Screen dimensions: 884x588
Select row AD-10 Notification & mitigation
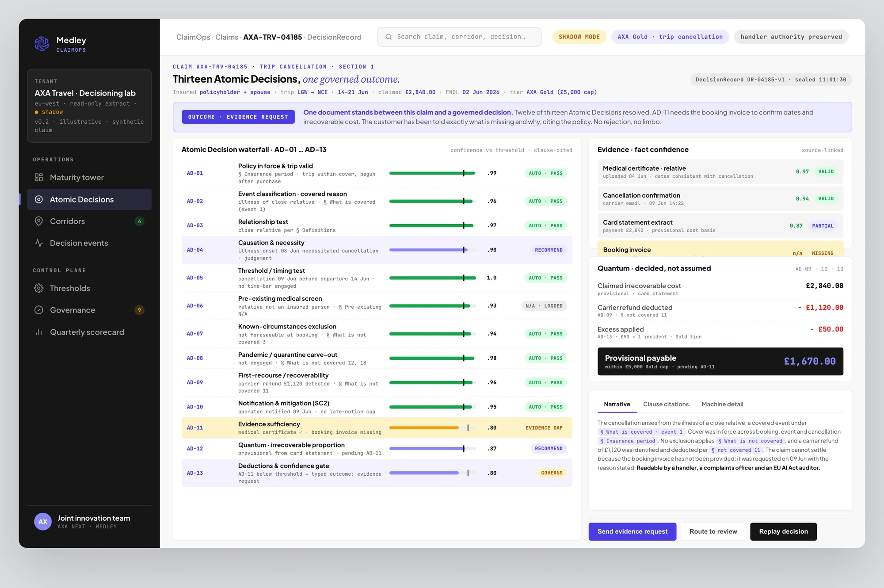pyautogui.click(x=377, y=407)
